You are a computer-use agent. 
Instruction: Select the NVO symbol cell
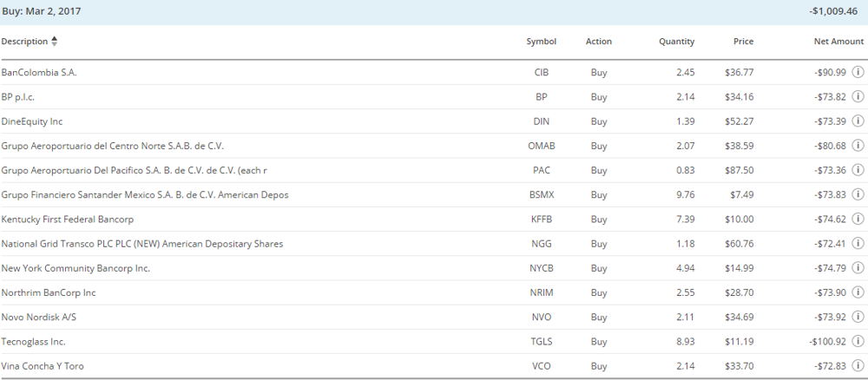(541, 317)
